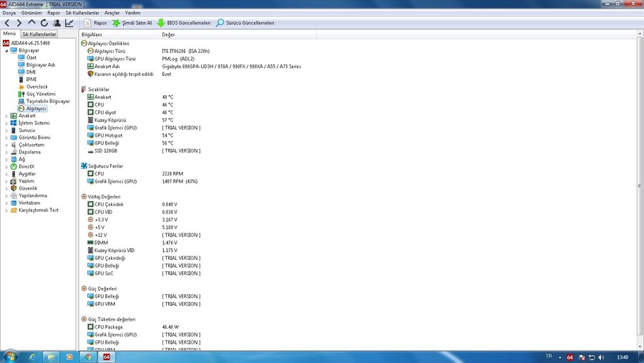The image size is (644, 363).
Task: Click Şimdi Satın Al button
Action: (x=132, y=23)
